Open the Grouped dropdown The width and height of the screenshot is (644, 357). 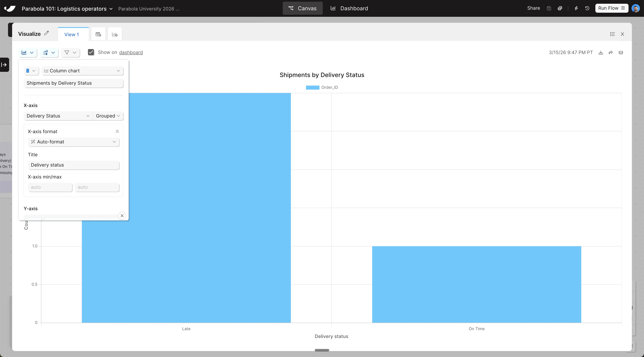[108, 116]
